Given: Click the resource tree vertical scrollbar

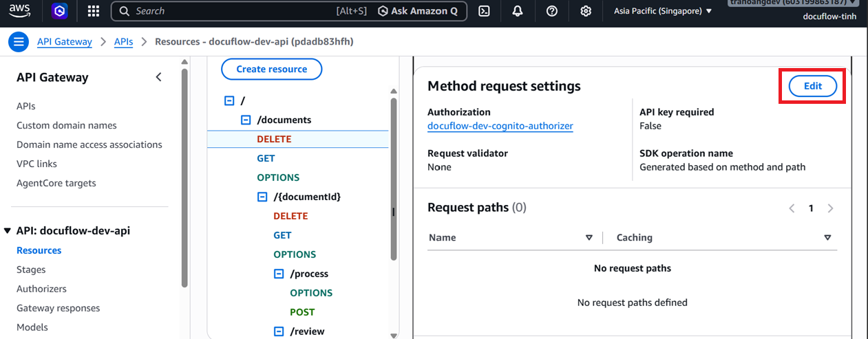Looking at the screenshot, I should [x=394, y=179].
